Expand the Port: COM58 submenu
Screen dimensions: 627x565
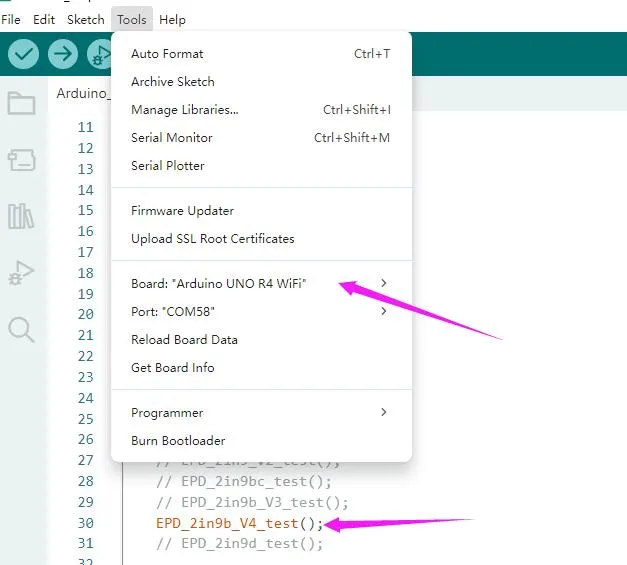(261, 311)
